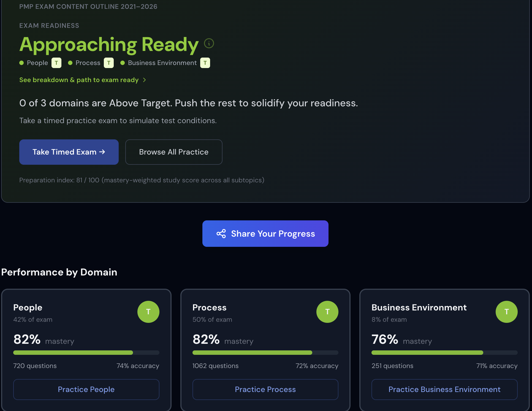Toggle the Business Environment target indicator dot
Screen dimensions: 532x411
click(x=123, y=63)
